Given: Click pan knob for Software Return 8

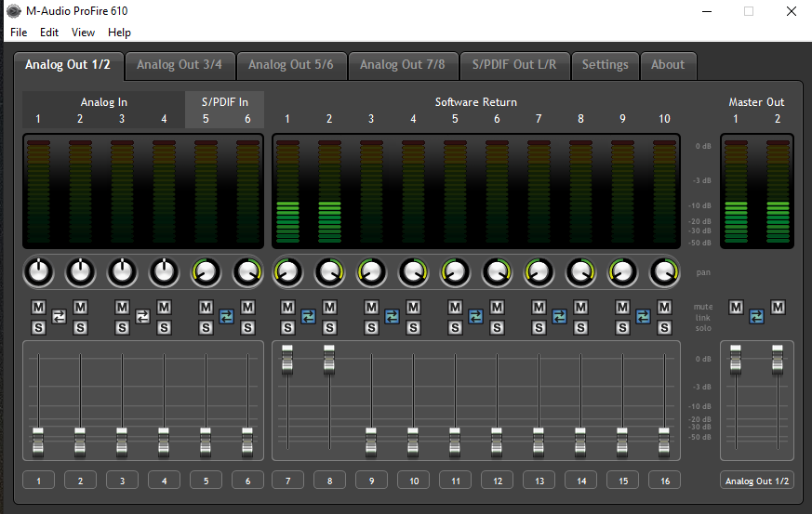Looking at the screenshot, I should point(581,271).
